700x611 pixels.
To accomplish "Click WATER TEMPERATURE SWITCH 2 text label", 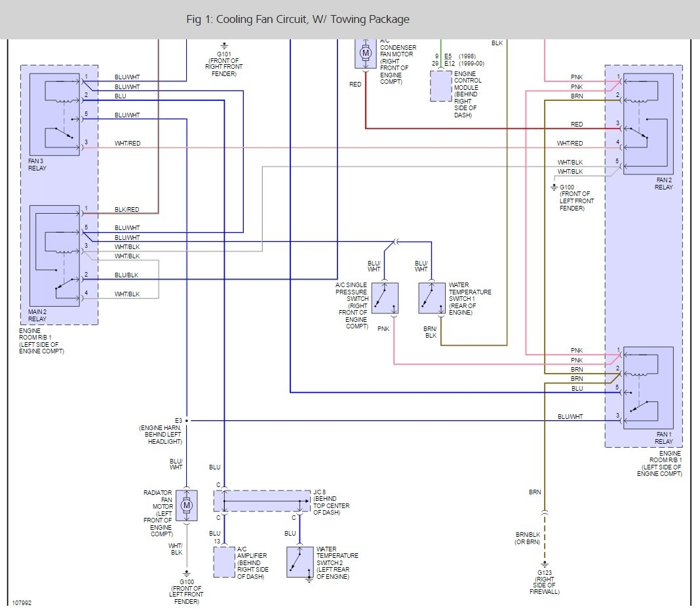I will [x=338, y=562].
